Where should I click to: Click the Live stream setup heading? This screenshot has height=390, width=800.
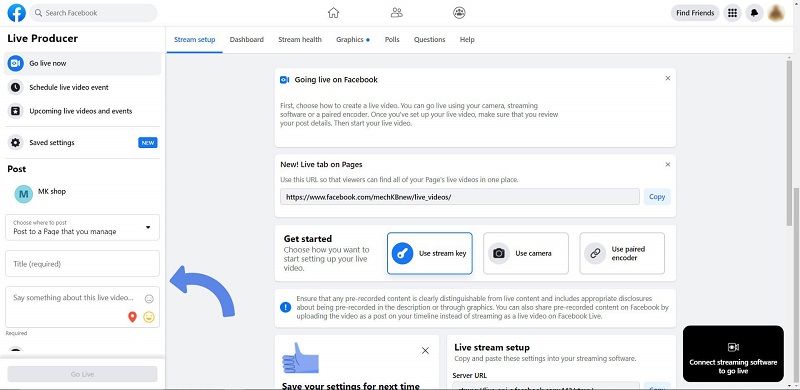492,347
